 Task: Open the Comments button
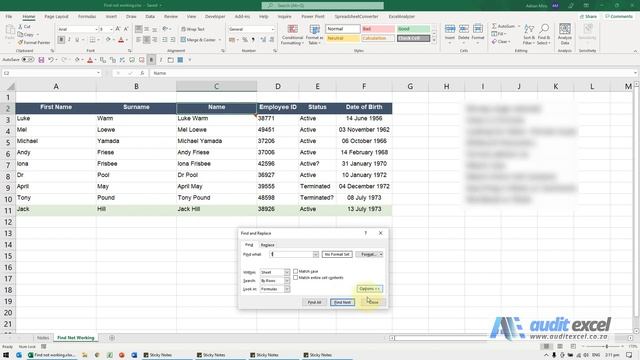[619, 17]
